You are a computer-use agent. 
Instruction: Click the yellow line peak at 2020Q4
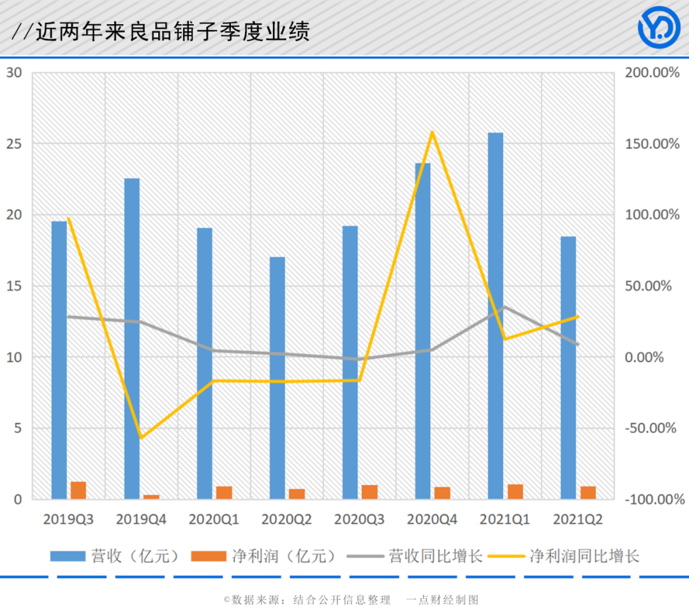click(433, 132)
